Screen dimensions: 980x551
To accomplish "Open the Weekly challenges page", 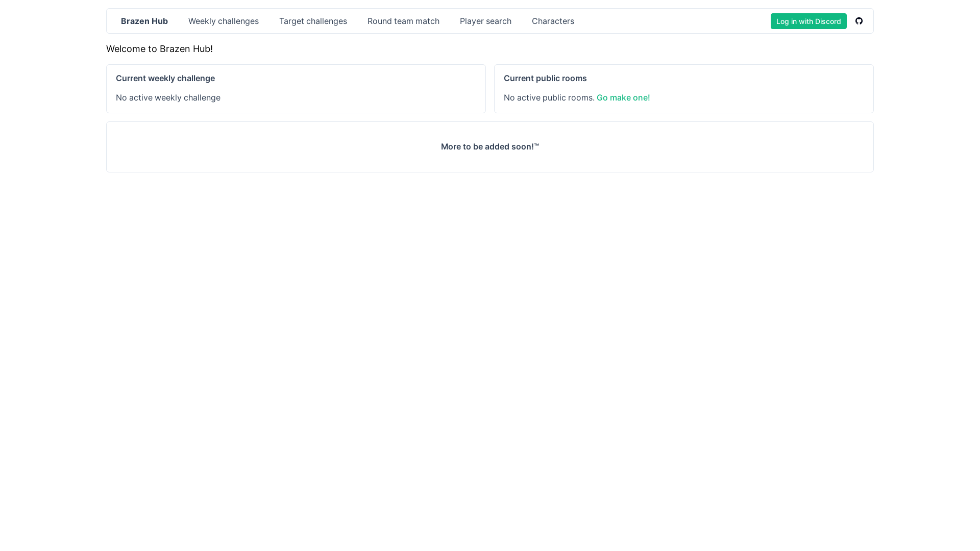I will point(224,21).
